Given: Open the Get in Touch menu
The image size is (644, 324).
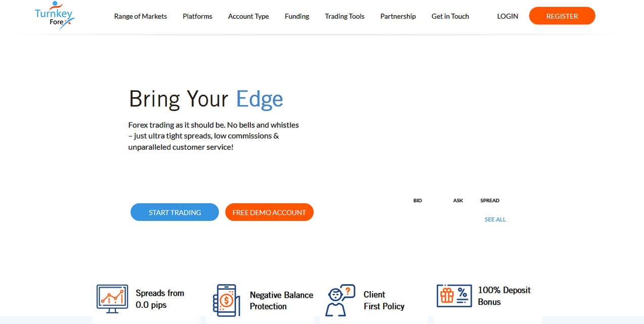Looking at the screenshot, I should click(x=450, y=16).
